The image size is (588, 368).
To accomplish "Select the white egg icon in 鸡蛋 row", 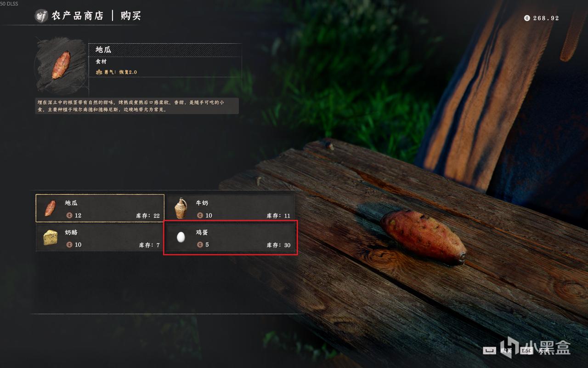I will click(181, 237).
